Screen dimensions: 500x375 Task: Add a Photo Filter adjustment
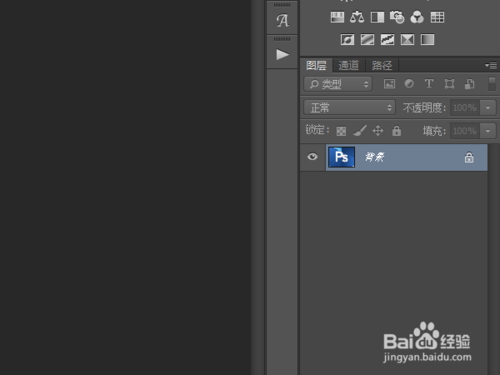tap(397, 17)
